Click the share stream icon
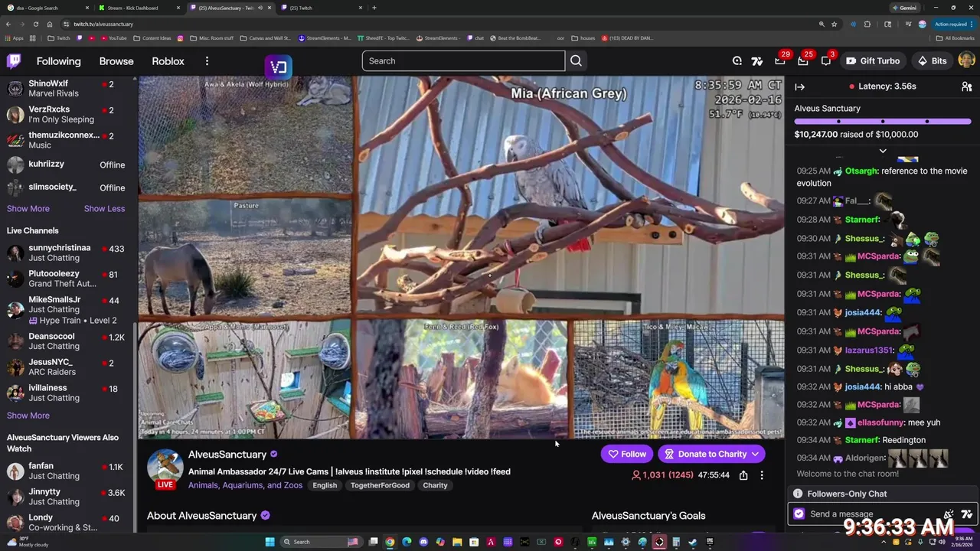980x551 pixels. (743, 475)
